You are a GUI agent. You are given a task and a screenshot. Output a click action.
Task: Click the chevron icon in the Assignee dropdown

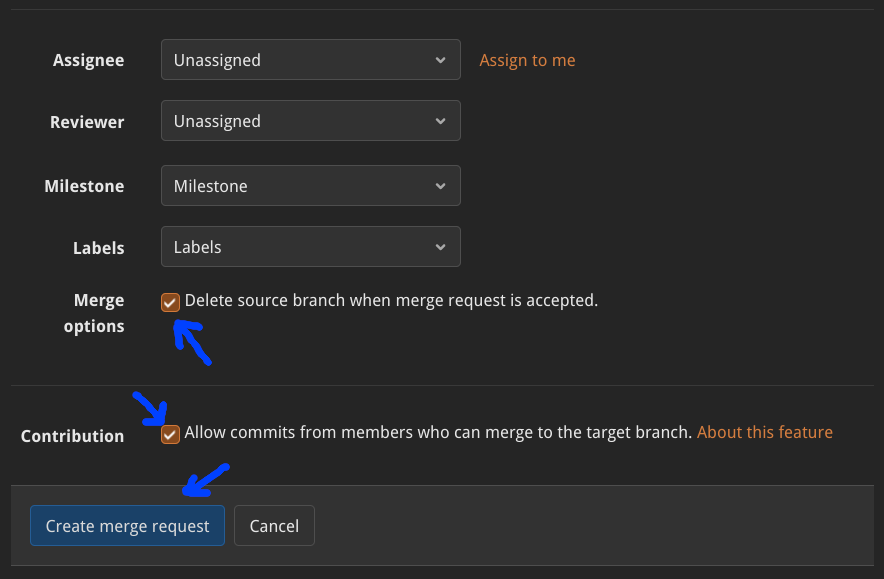click(441, 60)
